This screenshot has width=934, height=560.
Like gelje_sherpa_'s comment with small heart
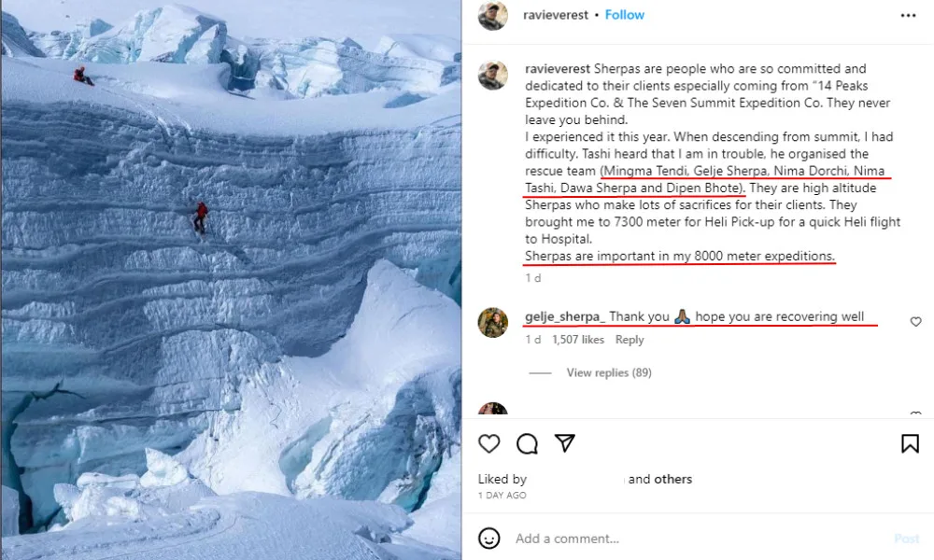915,322
